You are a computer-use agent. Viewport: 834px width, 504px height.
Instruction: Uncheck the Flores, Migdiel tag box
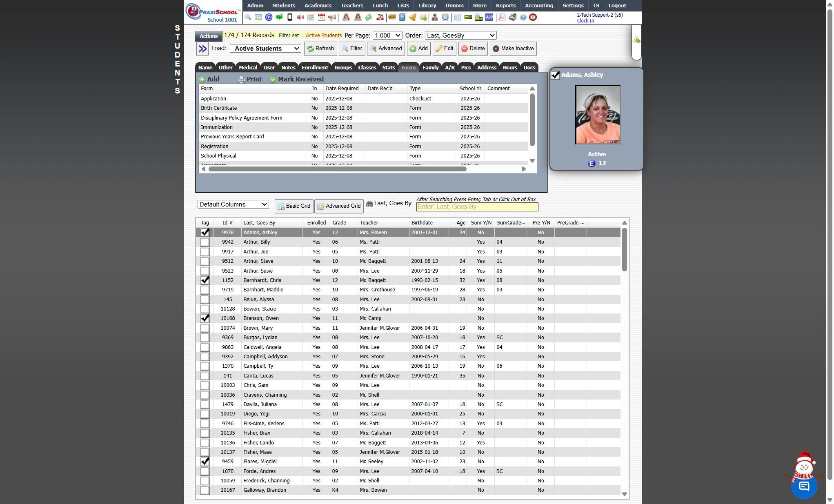(x=205, y=462)
